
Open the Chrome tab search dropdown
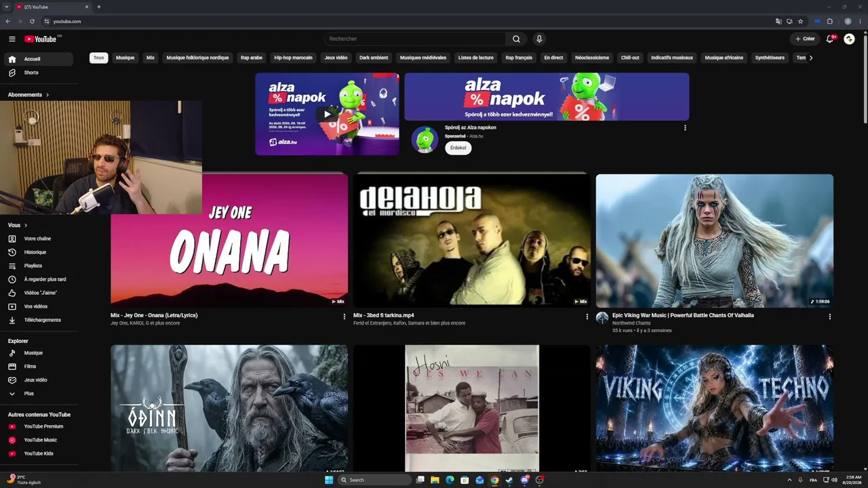6,7
